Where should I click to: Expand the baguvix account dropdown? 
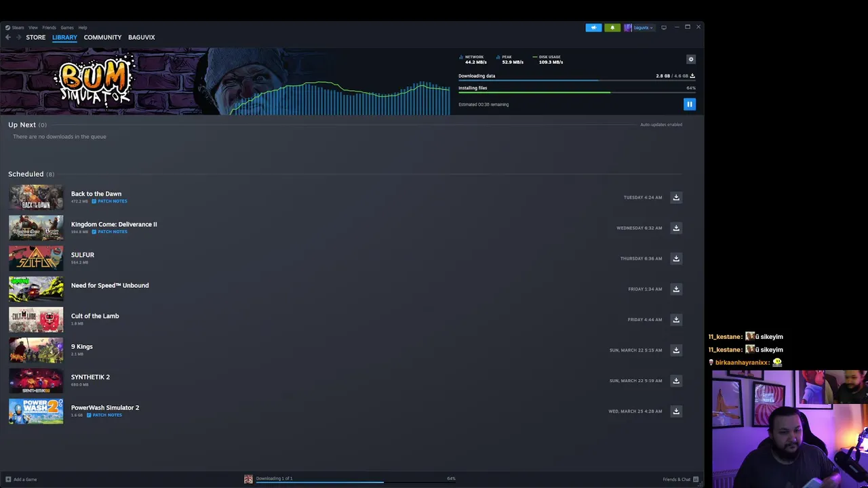pyautogui.click(x=639, y=28)
